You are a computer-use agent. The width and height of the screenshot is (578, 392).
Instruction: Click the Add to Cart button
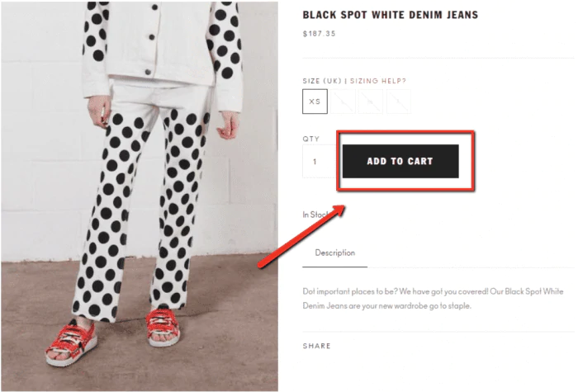(400, 161)
